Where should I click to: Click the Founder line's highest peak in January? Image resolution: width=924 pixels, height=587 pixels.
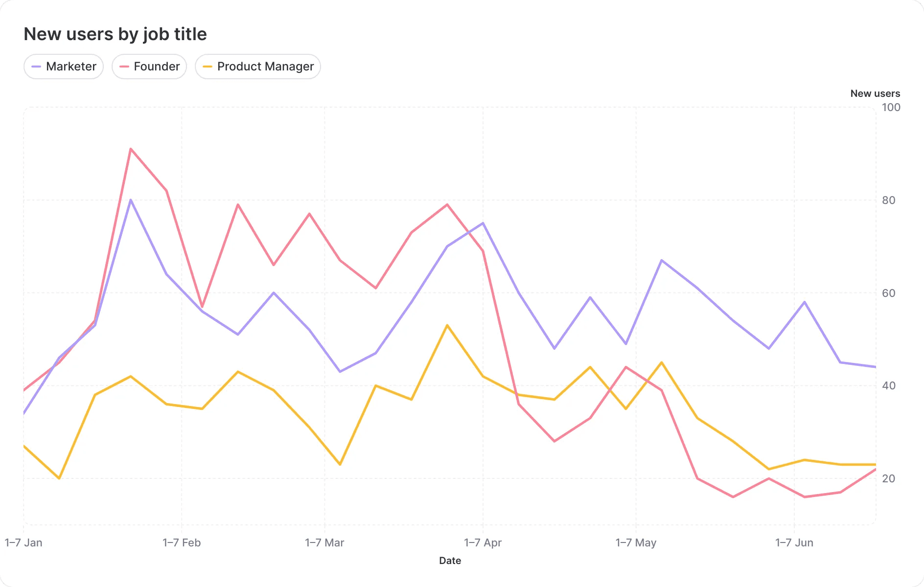[x=131, y=149]
